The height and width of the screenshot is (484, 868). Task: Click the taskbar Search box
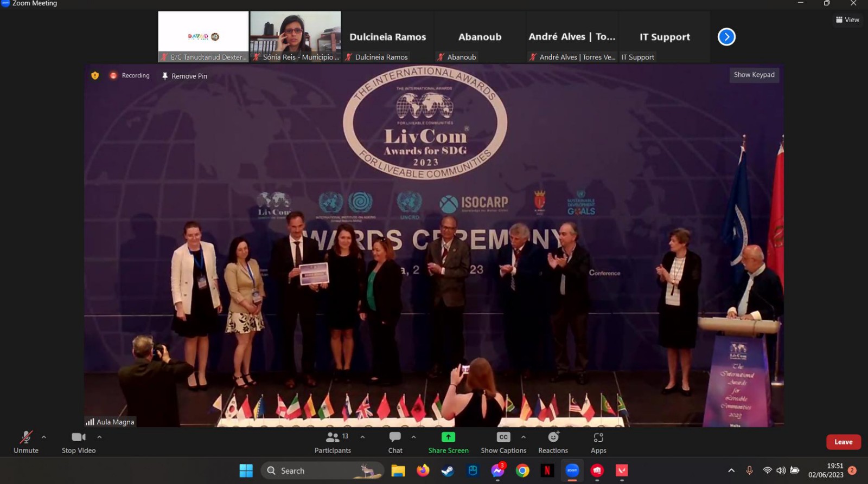322,470
